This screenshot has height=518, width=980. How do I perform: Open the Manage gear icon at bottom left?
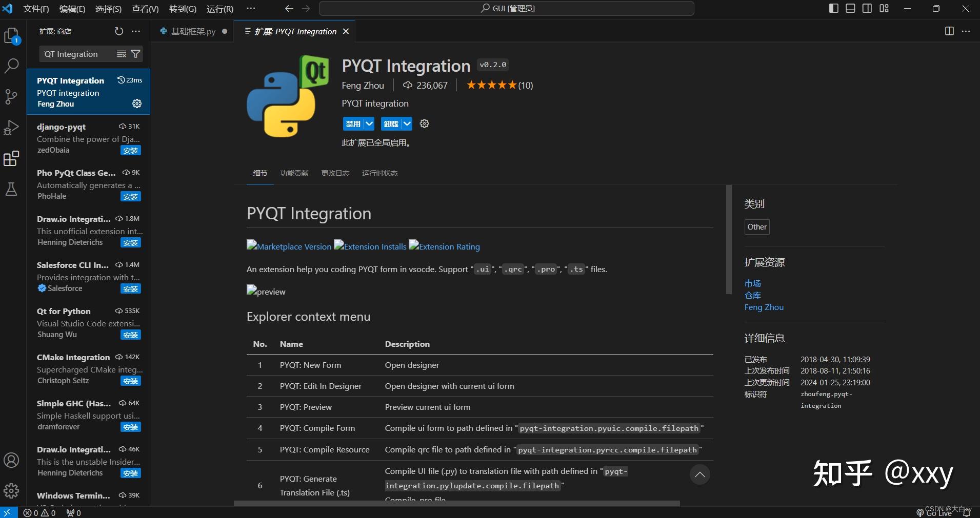point(11,490)
